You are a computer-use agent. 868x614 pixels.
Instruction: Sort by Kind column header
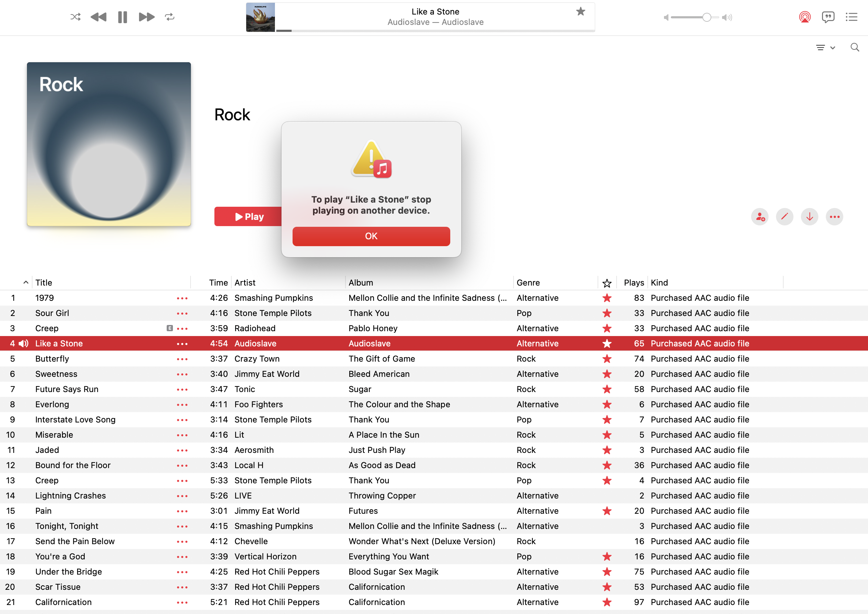659,283
